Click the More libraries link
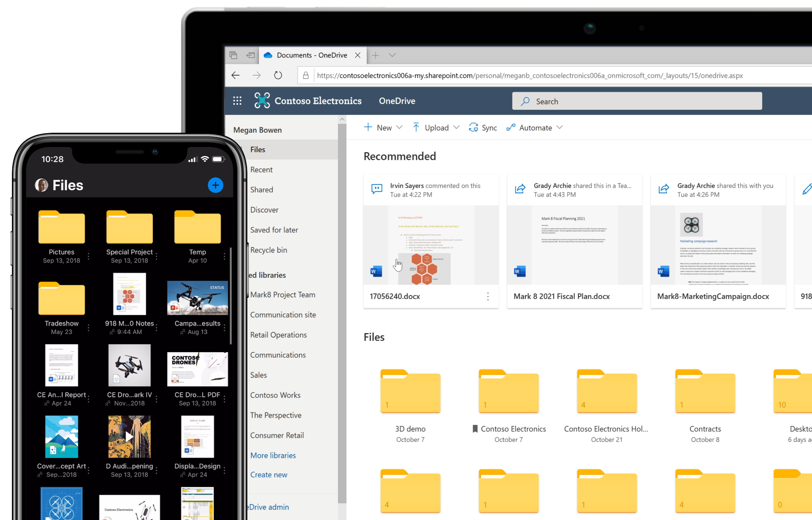 coord(273,455)
